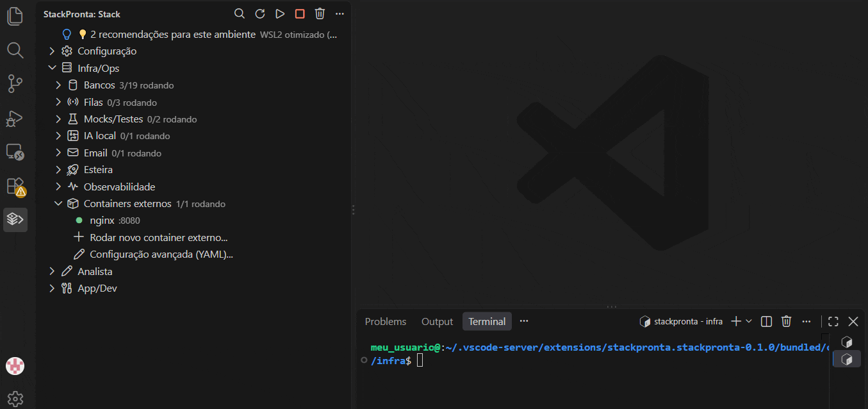
Task: Open StackPronta header more actions menu
Action: pyautogui.click(x=340, y=13)
